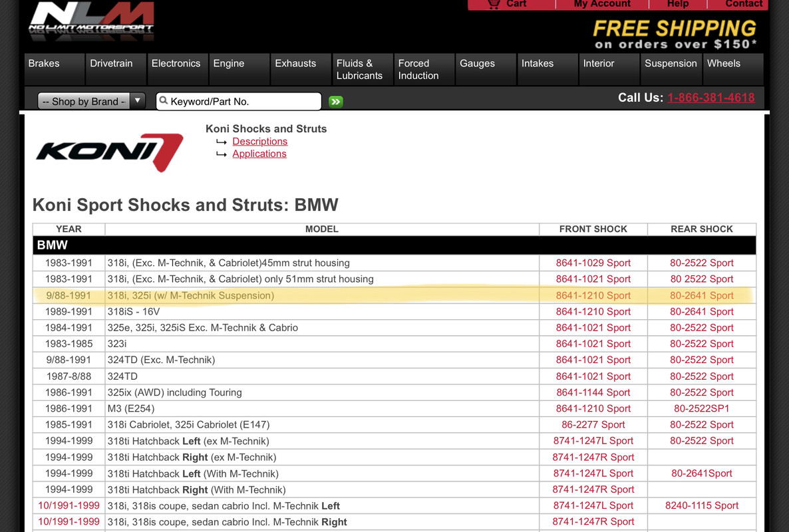Open 80-2522SP1 rear shock for M3
The image size is (789, 532).
pyautogui.click(x=701, y=409)
